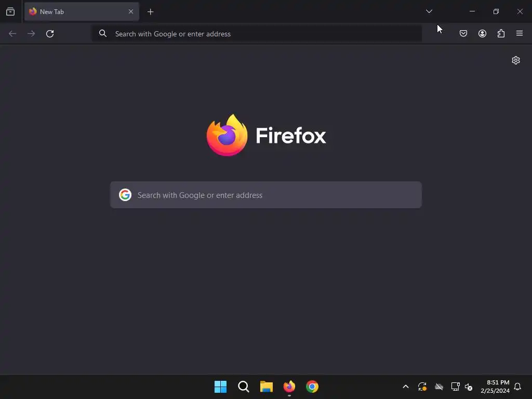This screenshot has height=399, width=532.
Task: Click the magnifier icon in address bar
Action: point(103,33)
